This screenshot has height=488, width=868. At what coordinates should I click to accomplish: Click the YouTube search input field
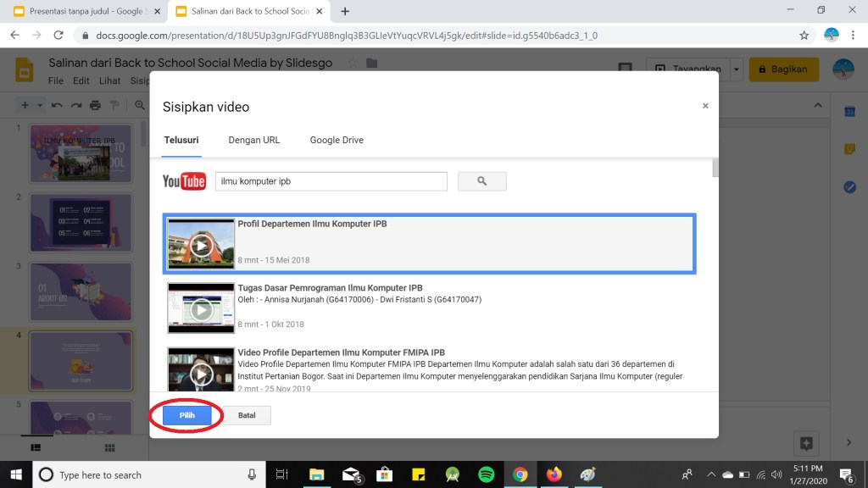point(331,181)
